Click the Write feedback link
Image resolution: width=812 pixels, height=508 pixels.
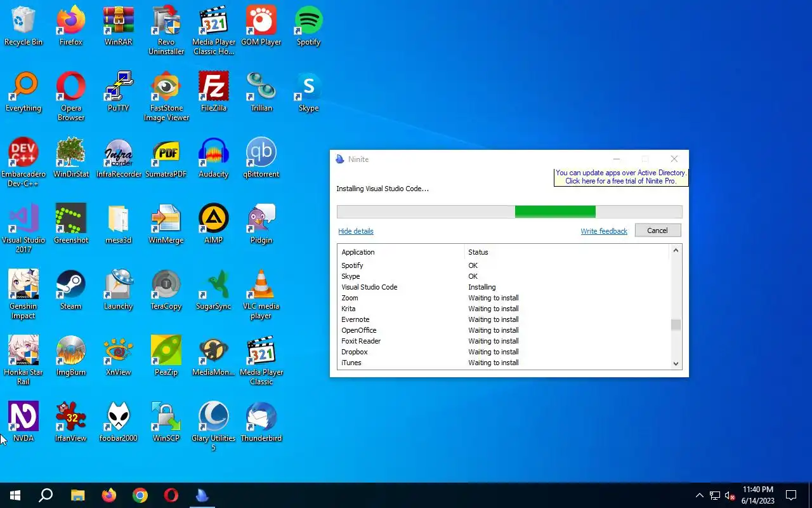(x=604, y=231)
